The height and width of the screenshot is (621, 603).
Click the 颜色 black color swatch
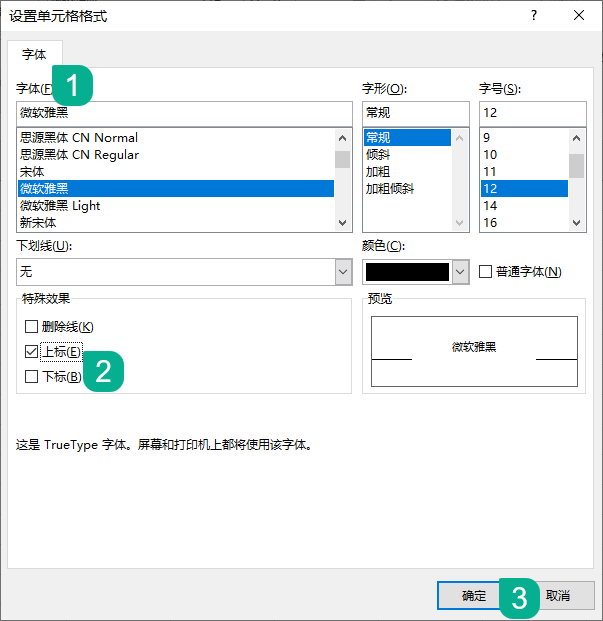coord(407,272)
